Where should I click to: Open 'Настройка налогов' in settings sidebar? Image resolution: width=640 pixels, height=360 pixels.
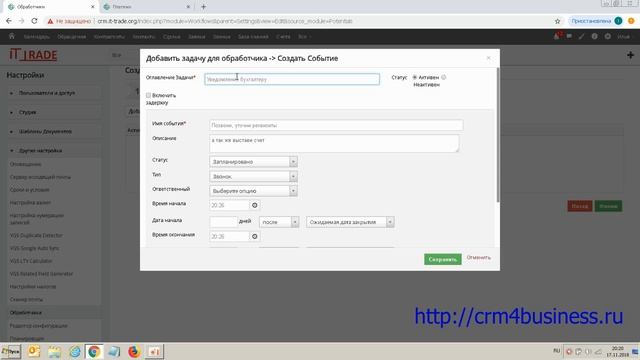point(33,287)
